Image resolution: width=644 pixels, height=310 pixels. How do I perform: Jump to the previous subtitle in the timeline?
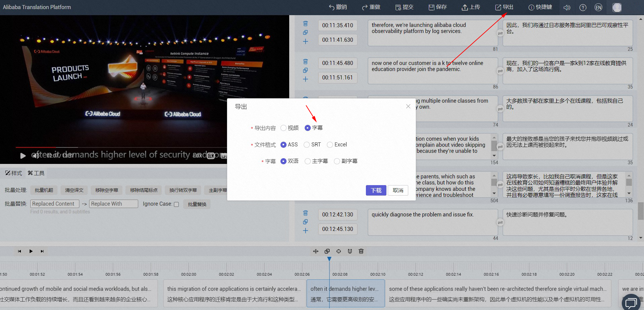[20, 251]
